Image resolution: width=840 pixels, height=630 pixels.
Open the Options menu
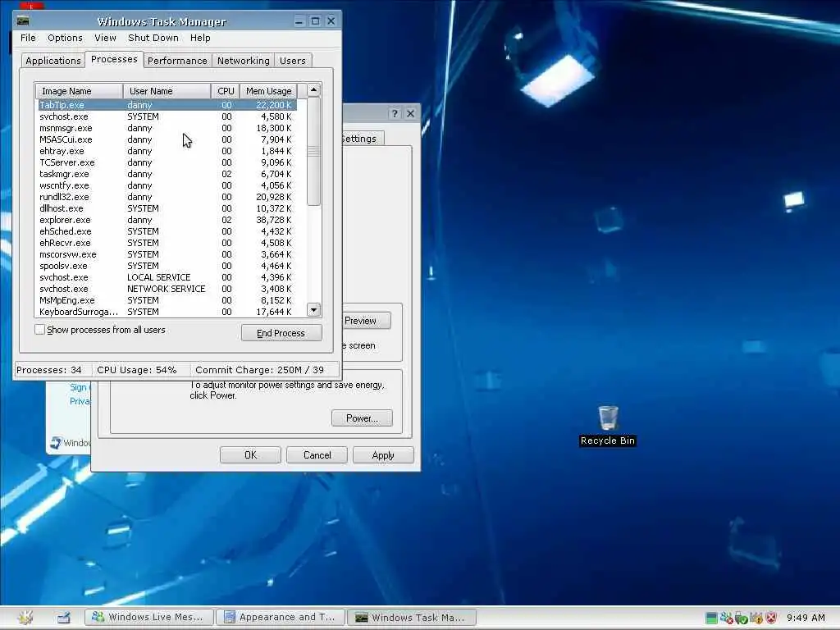pos(65,38)
